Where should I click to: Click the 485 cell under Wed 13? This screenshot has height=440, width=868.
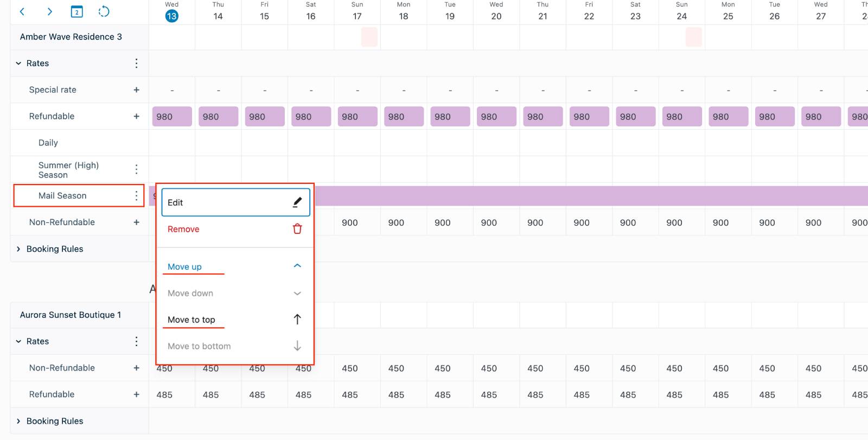[164, 395]
